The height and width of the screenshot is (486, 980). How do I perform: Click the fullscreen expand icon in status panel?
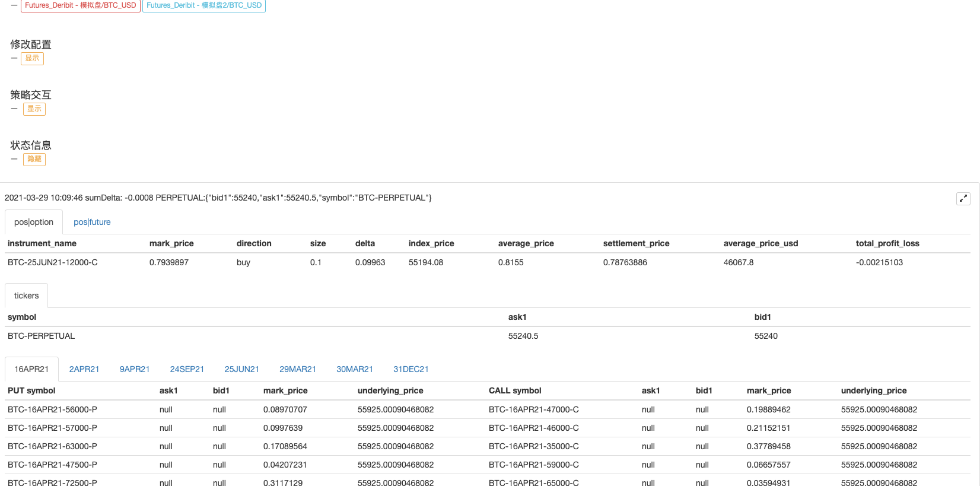pyautogui.click(x=963, y=199)
